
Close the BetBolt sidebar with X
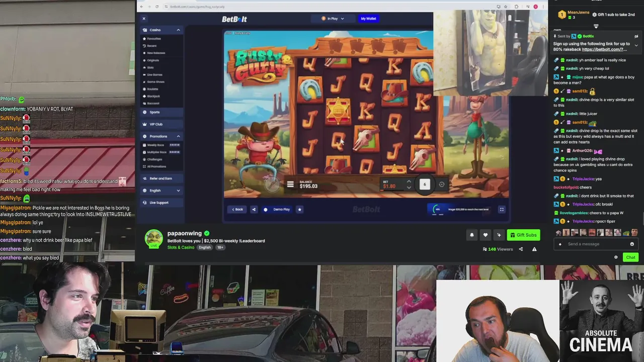[x=143, y=19]
